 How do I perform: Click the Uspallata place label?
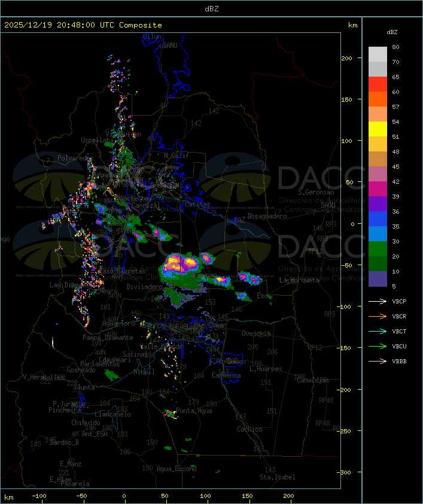click(97, 140)
